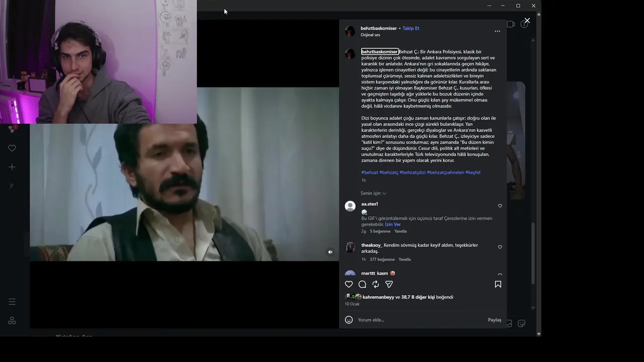Like theaksoy_'s comment

tap(500, 247)
